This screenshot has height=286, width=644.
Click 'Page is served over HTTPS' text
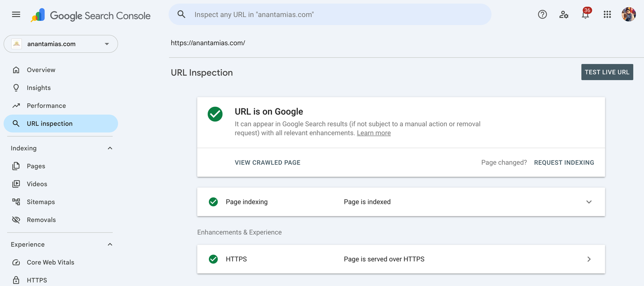pos(384,259)
